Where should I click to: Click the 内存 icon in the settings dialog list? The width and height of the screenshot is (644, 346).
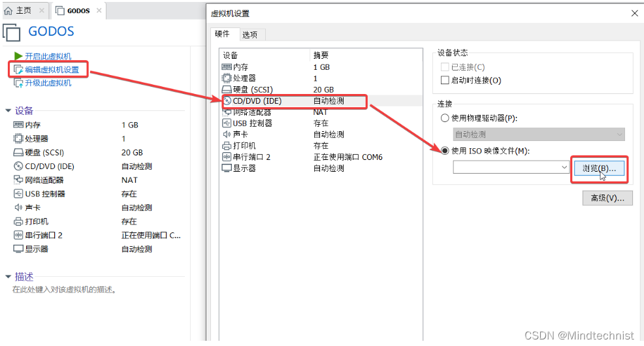tap(227, 67)
